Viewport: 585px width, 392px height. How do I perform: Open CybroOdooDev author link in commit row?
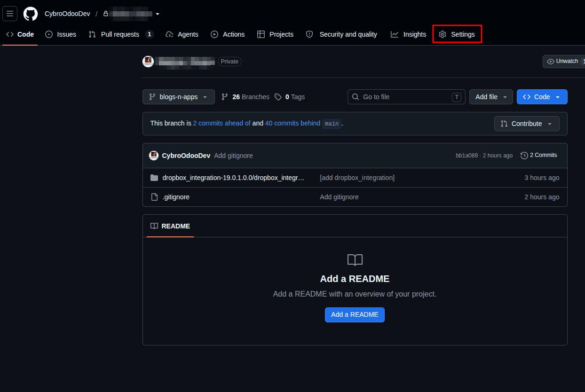point(186,156)
